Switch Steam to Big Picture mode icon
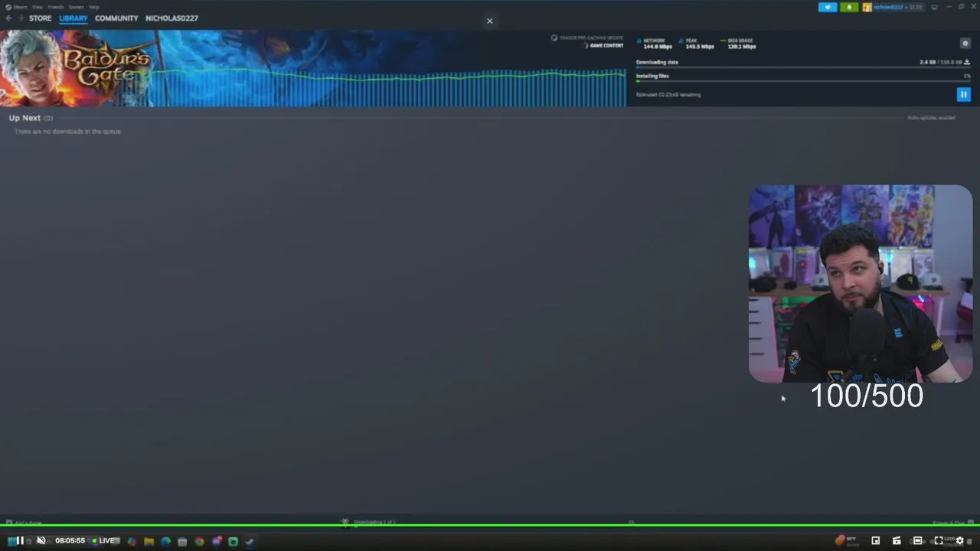The width and height of the screenshot is (980, 551). pos(933,7)
